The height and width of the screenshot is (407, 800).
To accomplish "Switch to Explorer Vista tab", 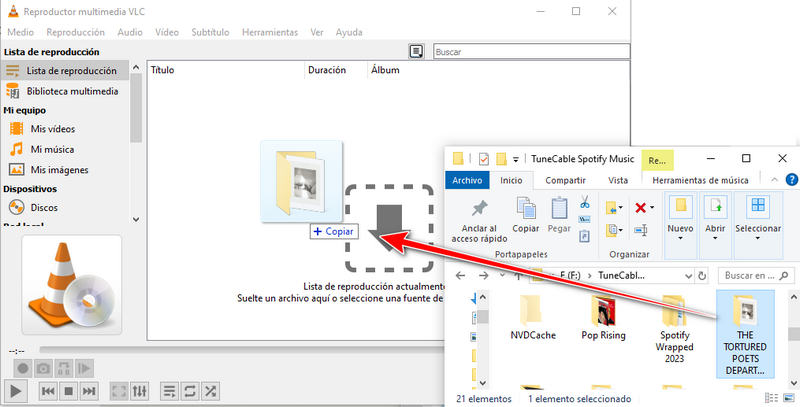I will tap(618, 180).
